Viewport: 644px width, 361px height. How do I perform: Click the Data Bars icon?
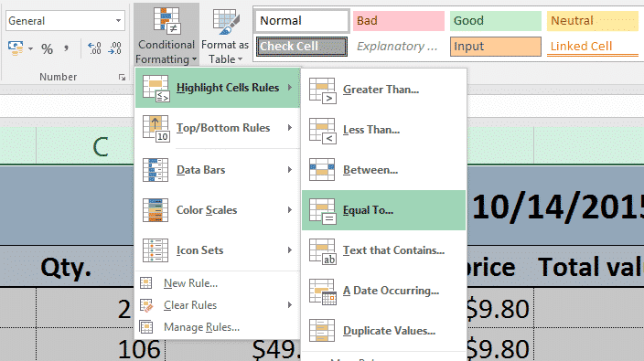coord(156,170)
